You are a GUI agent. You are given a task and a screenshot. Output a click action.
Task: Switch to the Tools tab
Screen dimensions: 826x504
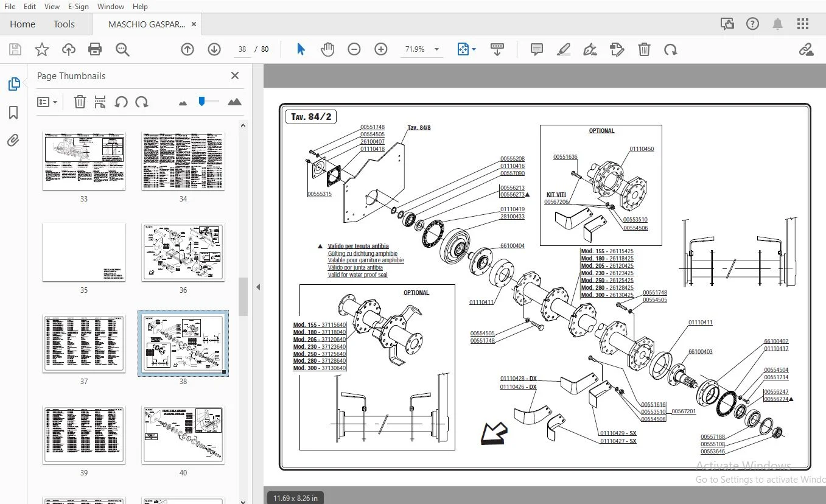pos(64,24)
